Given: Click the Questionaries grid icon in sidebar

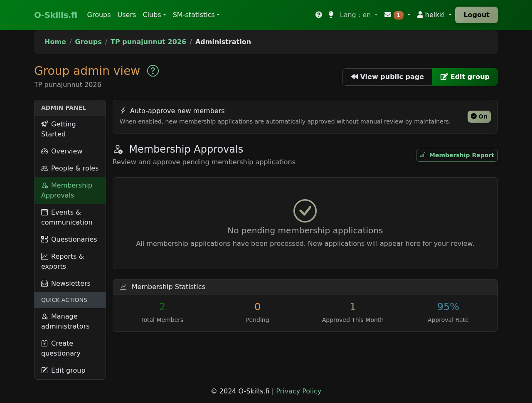Looking at the screenshot, I should coord(44,240).
